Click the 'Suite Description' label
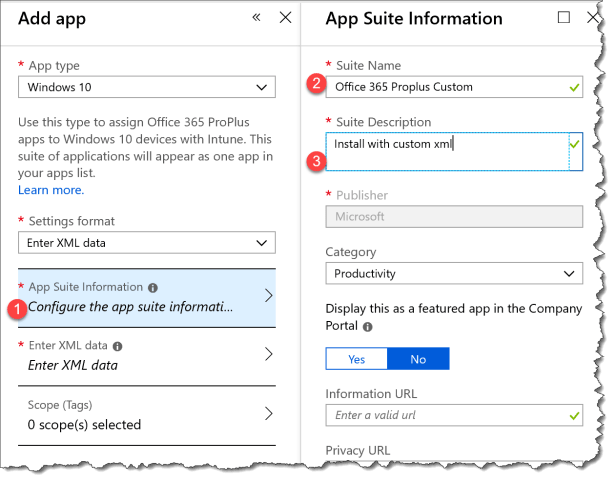 point(383,122)
